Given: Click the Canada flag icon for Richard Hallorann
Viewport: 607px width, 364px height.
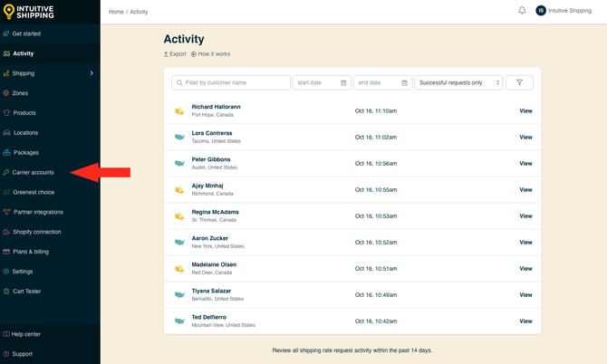Looking at the screenshot, I should click(x=179, y=111).
